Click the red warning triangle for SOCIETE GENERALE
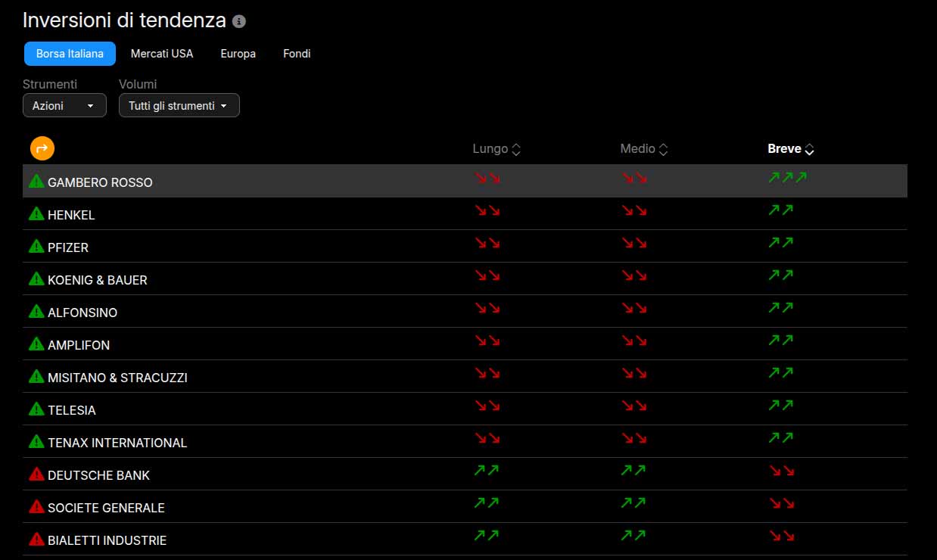The height and width of the screenshot is (560, 937). 36,506
